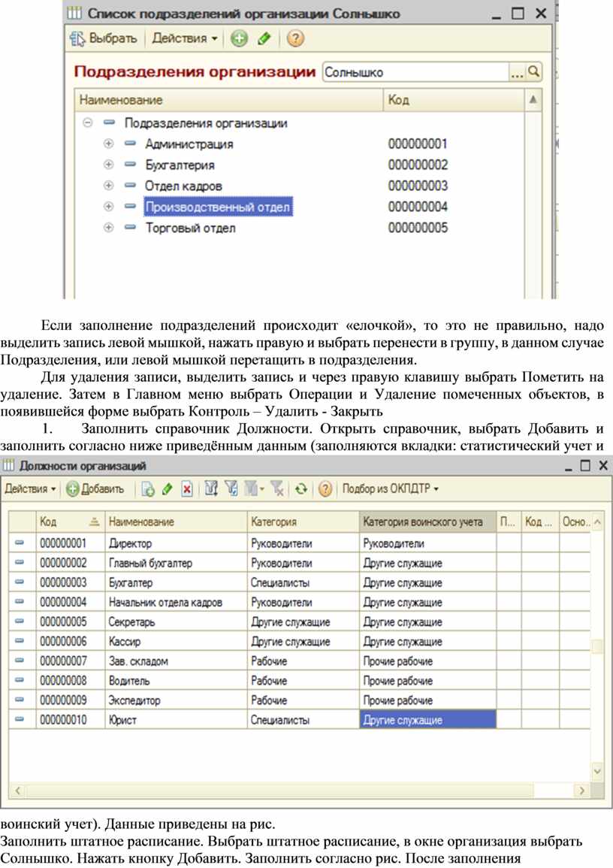Select the Администрация row
Viewport: 613px width, 868px height.
[x=299, y=144]
